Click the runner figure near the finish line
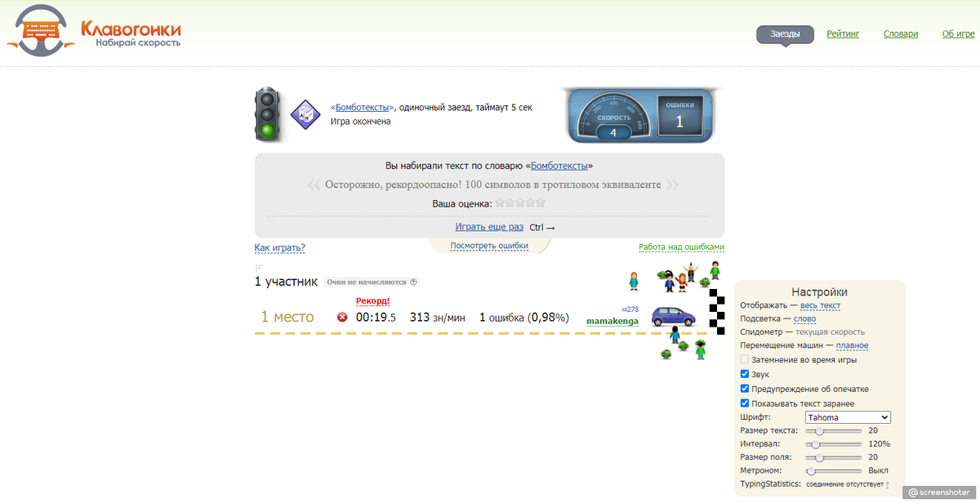 pyautogui.click(x=674, y=335)
